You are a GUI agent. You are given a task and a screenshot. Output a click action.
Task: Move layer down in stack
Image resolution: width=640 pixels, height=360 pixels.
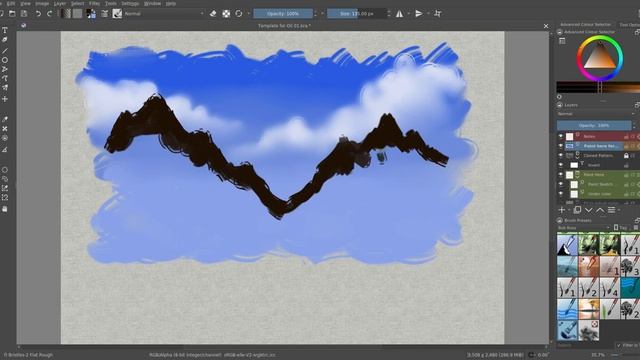click(x=589, y=210)
